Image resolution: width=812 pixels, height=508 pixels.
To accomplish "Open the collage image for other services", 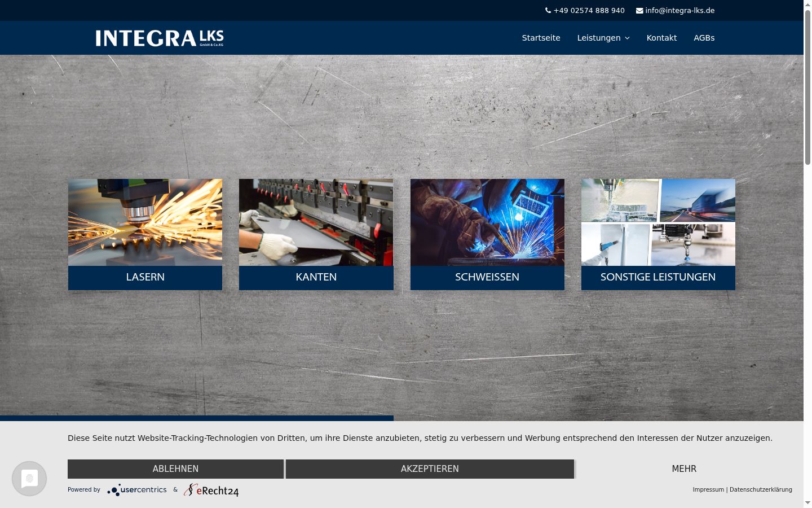I will pyautogui.click(x=658, y=222).
